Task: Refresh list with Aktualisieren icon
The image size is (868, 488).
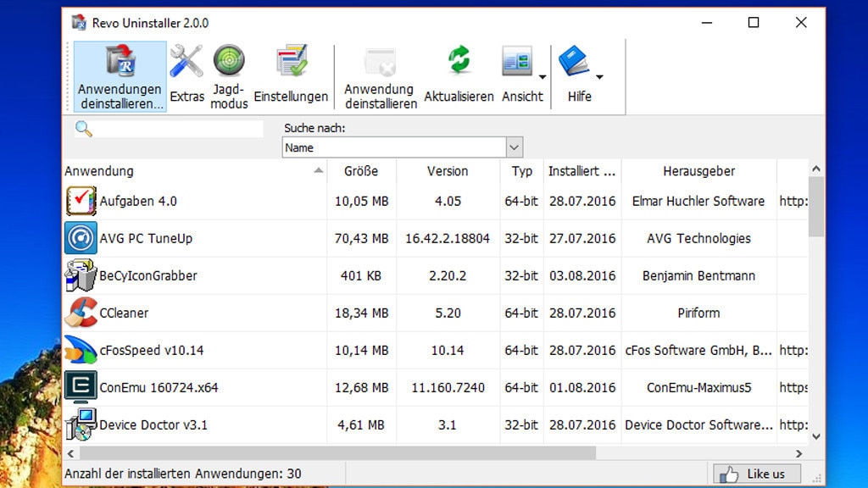Action: pos(459,60)
